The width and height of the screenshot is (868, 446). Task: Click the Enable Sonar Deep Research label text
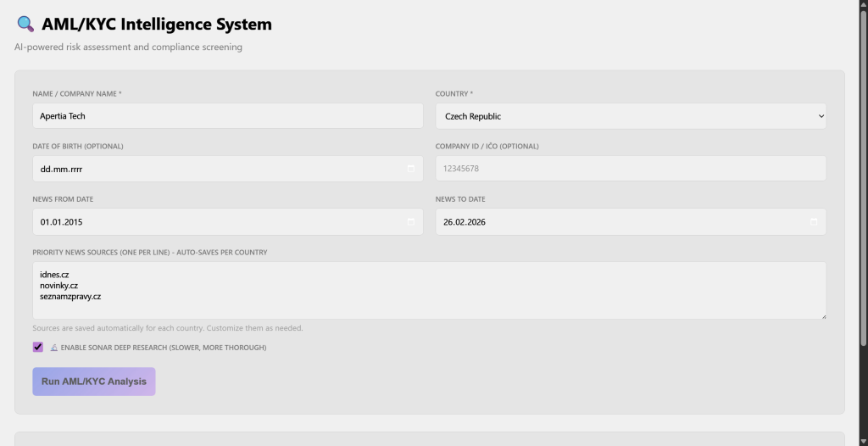[164, 348]
